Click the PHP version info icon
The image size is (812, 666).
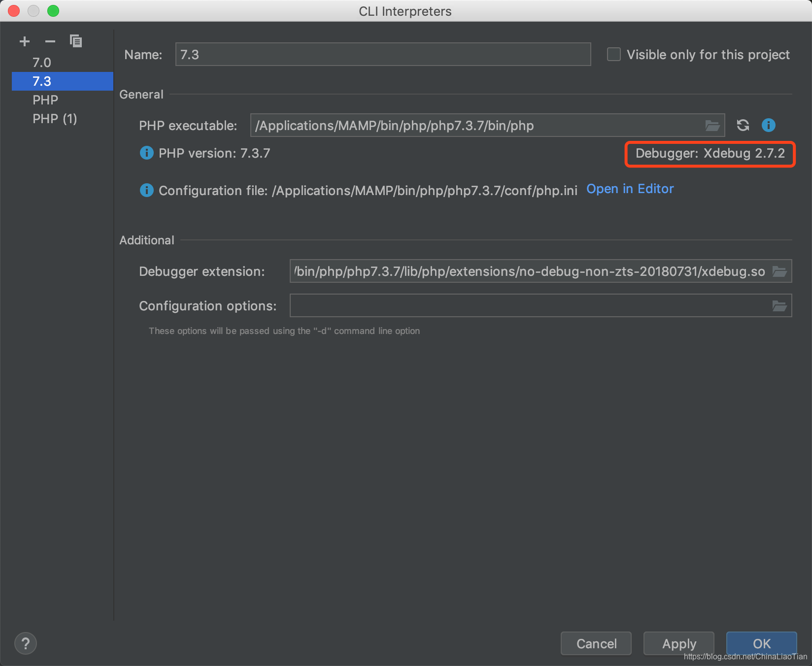pos(146,153)
